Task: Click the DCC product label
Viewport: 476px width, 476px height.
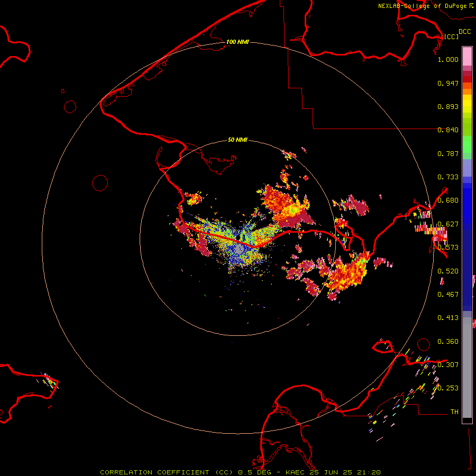Action: [x=464, y=32]
